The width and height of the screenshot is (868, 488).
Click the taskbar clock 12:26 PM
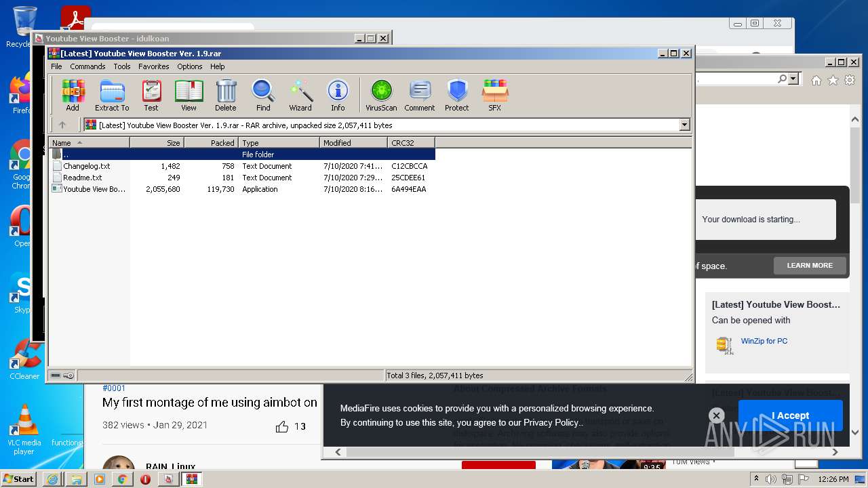pos(833,479)
